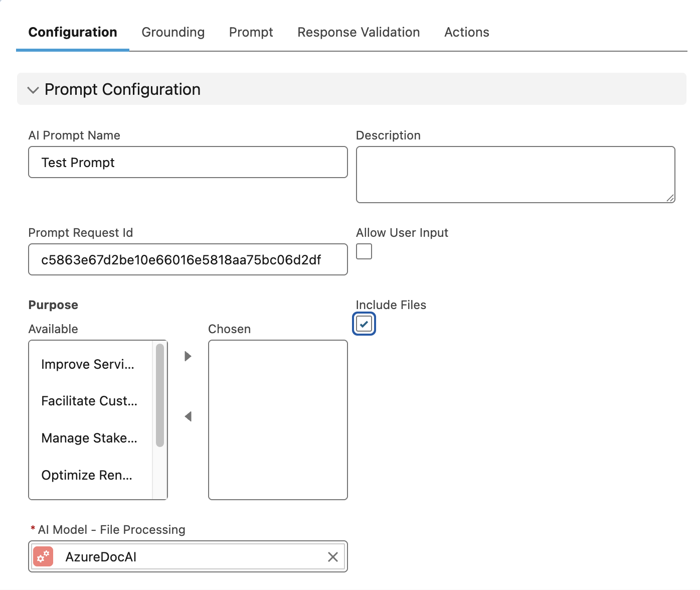Select Optimize Ren... purpose option

click(87, 475)
